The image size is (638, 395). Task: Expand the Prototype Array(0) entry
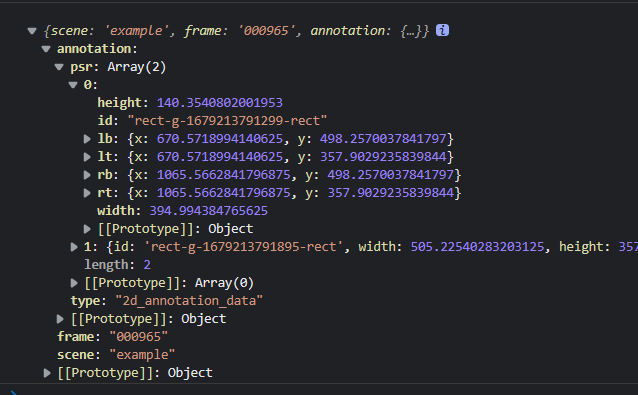point(74,283)
